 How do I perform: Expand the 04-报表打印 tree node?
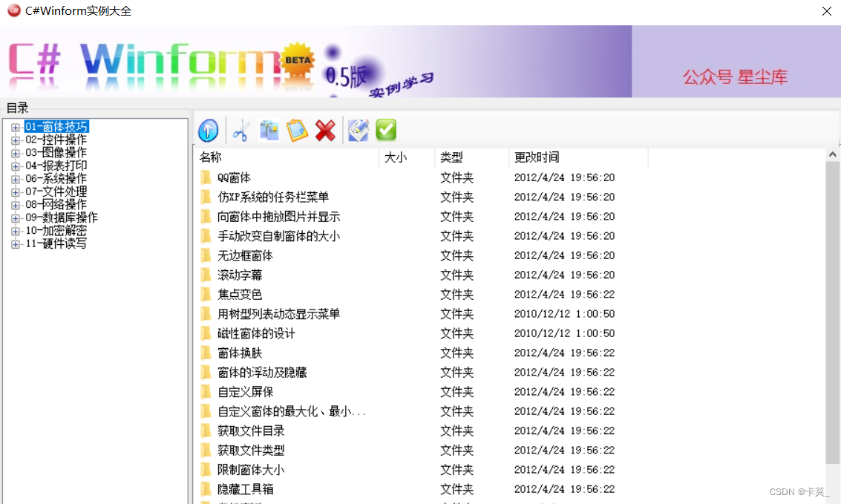(15, 166)
